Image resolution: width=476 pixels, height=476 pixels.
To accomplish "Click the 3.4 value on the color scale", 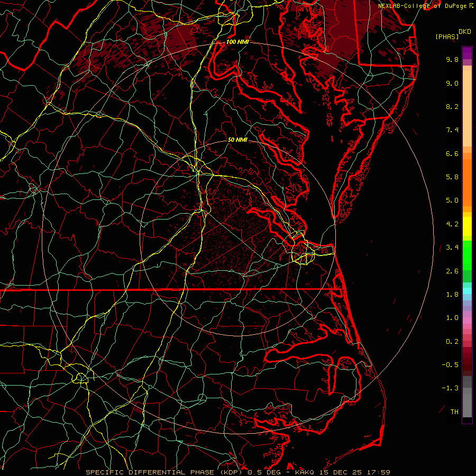I will click(452, 248).
